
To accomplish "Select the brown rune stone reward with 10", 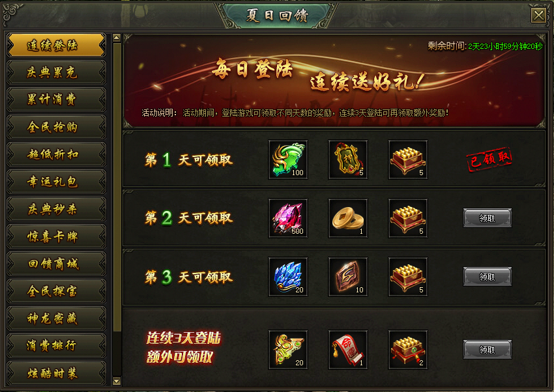I will (x=348, y=277).
